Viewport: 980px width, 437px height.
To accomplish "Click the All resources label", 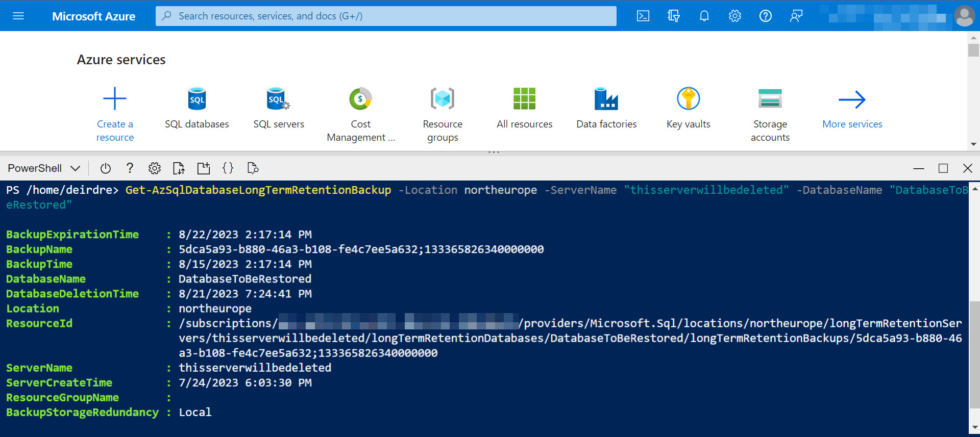I will tap(525, 124).
